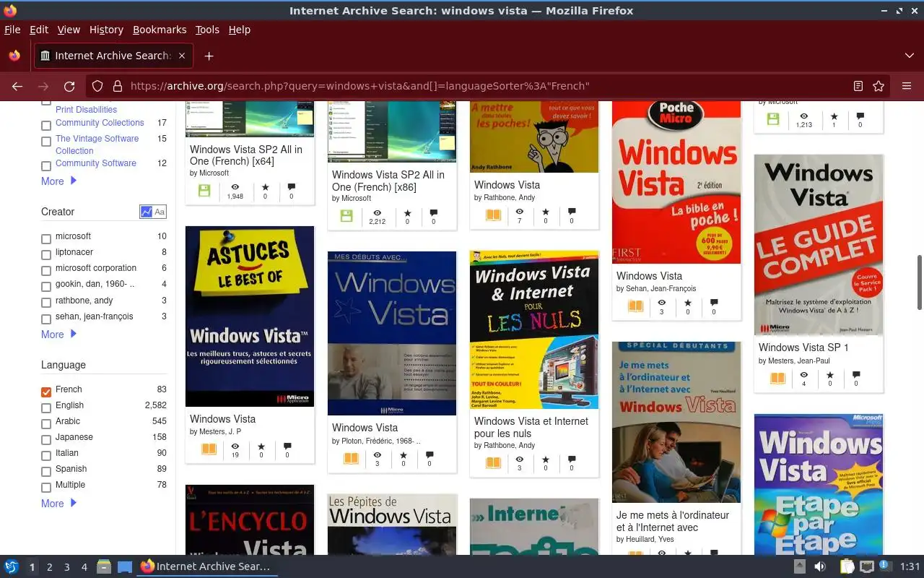Open the History menu
924x578 pixels.
click(x=106, y=30)
